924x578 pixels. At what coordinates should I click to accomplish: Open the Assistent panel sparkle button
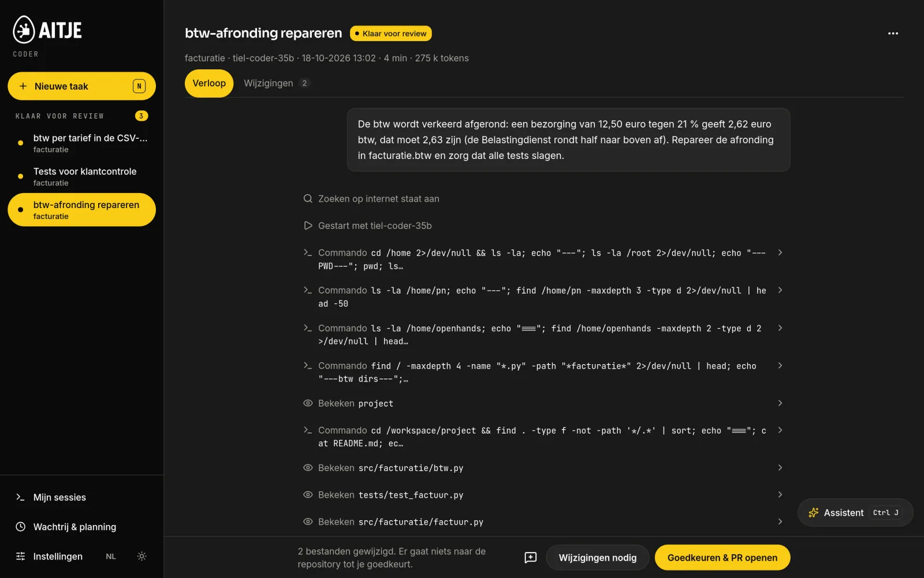coord(855,513)
